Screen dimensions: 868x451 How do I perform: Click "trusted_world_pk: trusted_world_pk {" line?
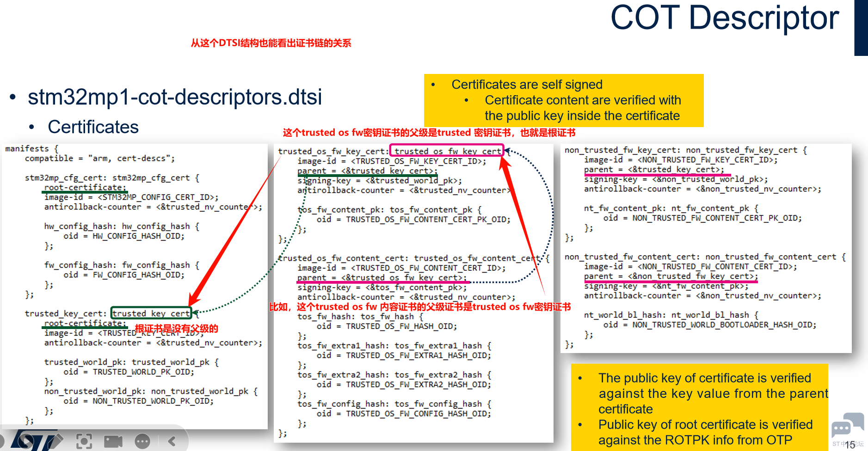click(132, 362)
